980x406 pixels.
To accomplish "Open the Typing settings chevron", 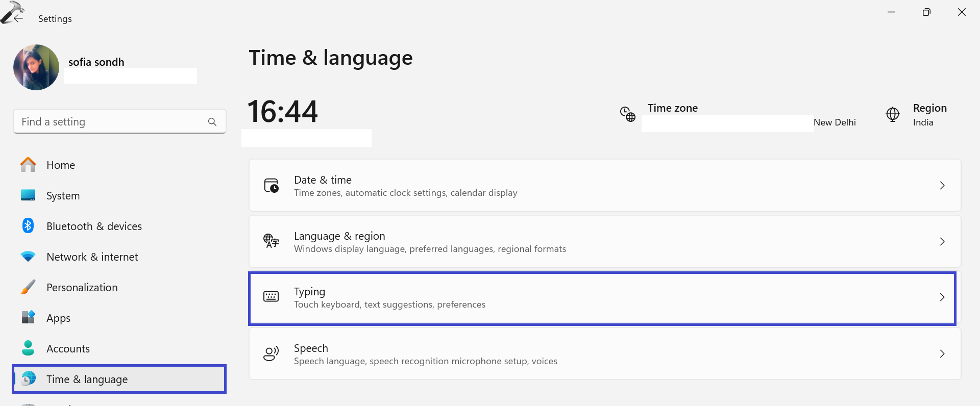I will [x=942, y=297].
